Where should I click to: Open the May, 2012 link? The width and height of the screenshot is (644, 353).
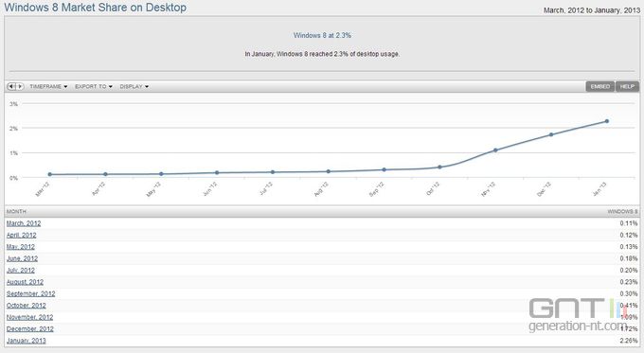[x=21, y=247]
